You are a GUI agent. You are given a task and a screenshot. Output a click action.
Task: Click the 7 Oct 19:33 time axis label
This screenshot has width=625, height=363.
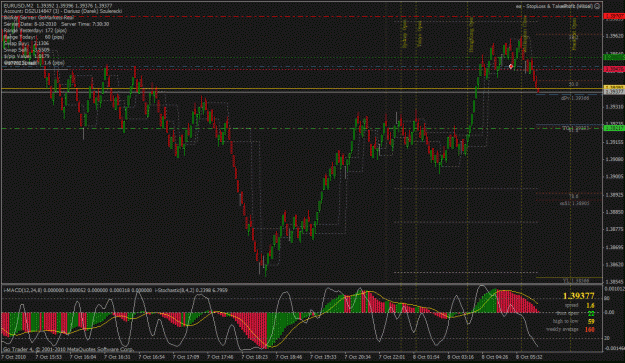(323, 357)
